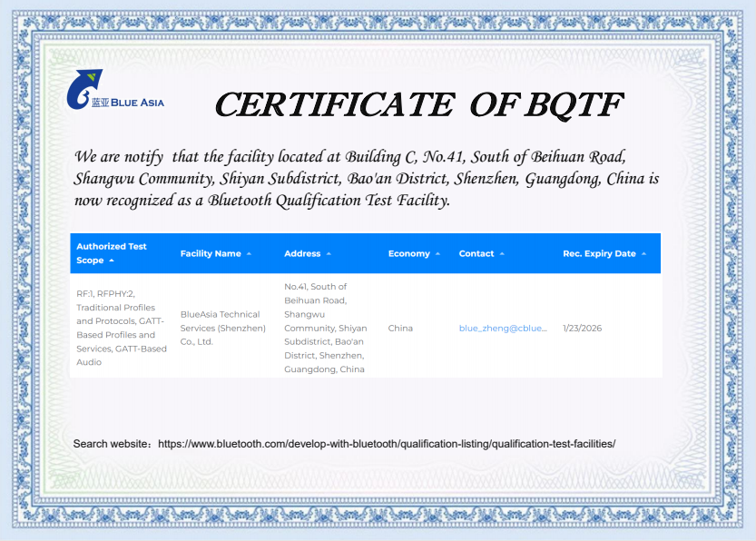Image resolution: width=756 pixels, height=541 pixels.
Task: Select the Contact header text
Action: tap(476, 253)
